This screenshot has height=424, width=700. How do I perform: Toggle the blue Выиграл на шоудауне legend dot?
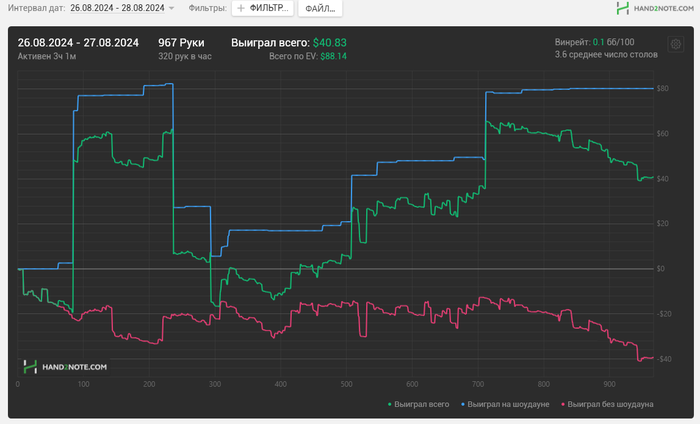point(463,404)
